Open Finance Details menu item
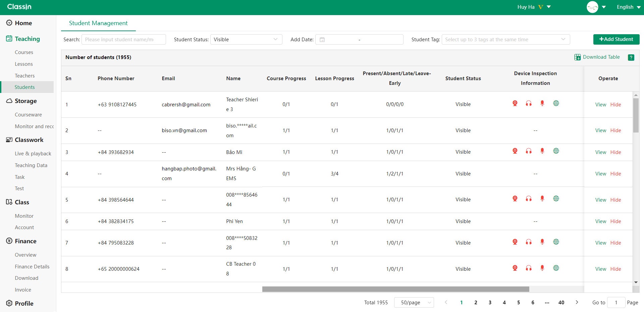644x312 pixels. (32, 267)
